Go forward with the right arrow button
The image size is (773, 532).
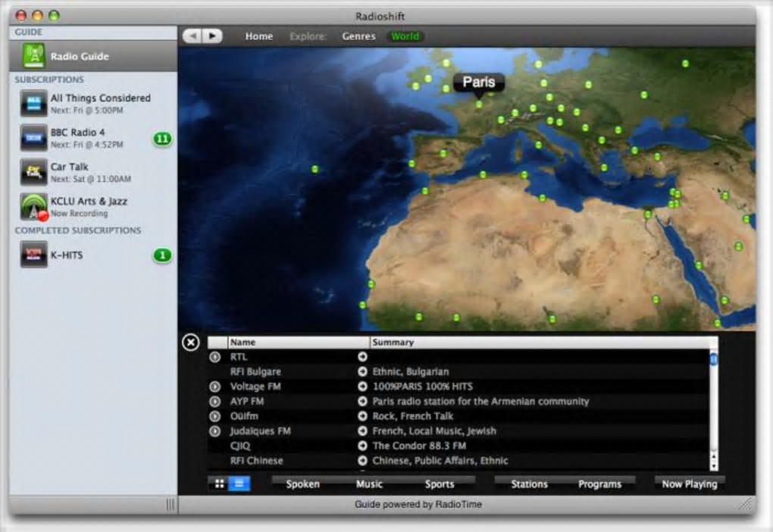[212, 36]
